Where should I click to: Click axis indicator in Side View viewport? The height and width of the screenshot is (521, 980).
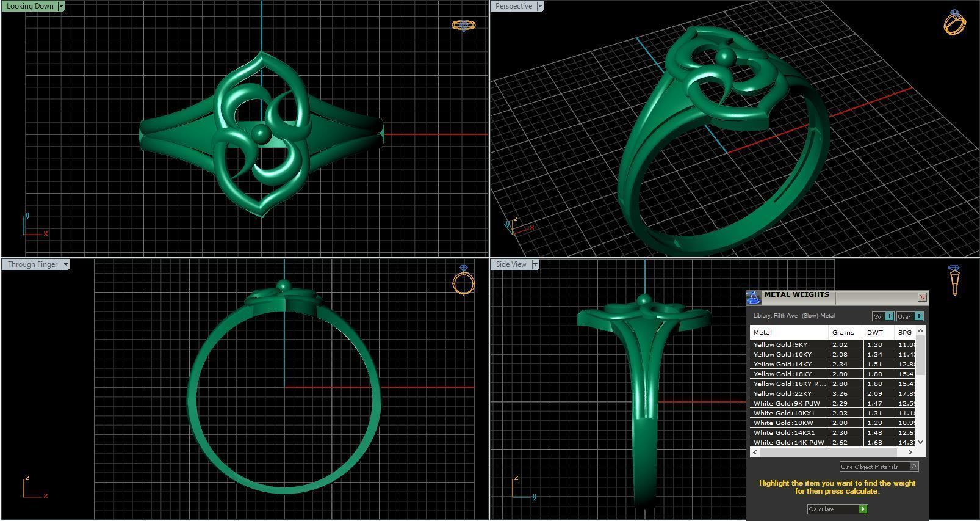(524, 487)
